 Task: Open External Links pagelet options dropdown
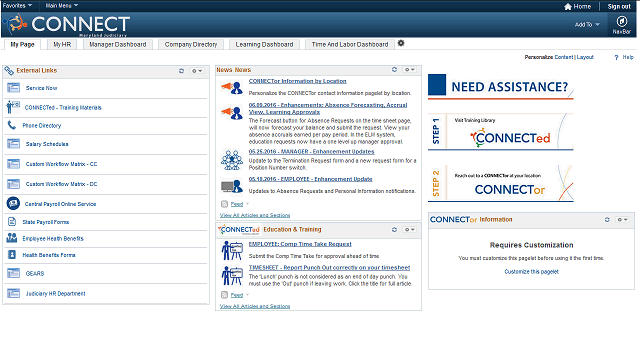197,71
